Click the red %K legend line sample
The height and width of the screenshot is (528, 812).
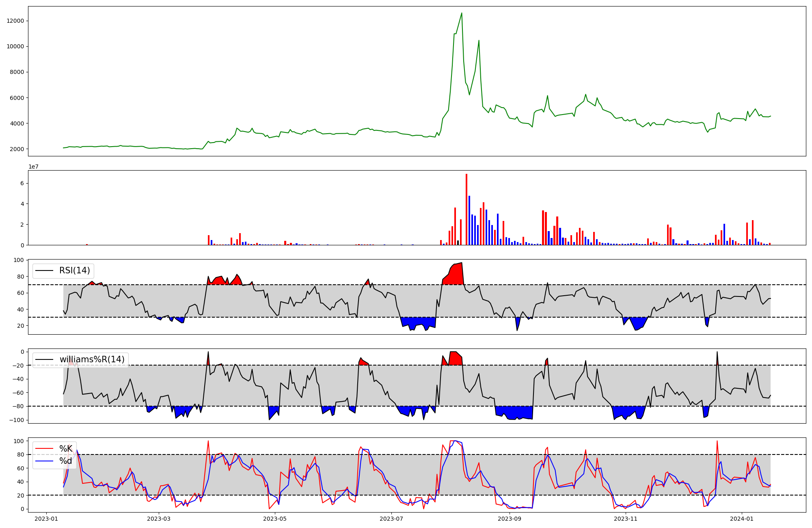(44, 449)
